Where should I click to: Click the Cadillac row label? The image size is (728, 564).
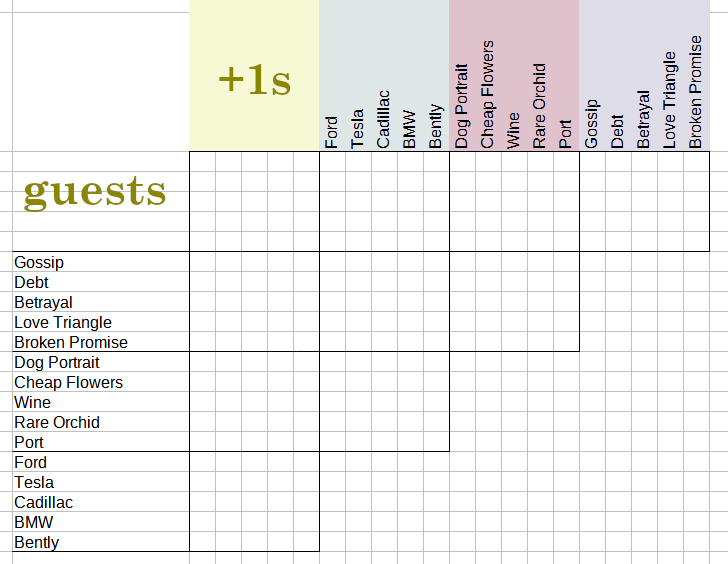point(43,502)
